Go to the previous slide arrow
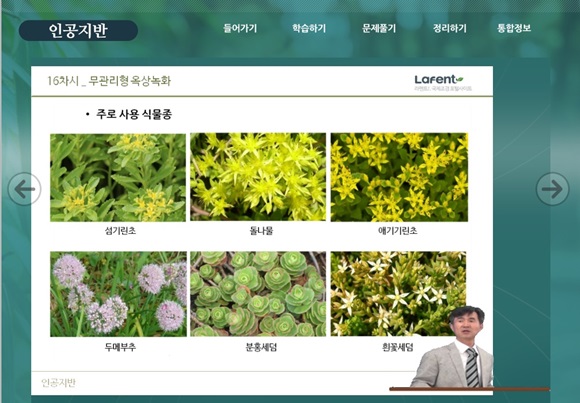The width and height of the screenshot is (580, 403). (x=24, y=189)
